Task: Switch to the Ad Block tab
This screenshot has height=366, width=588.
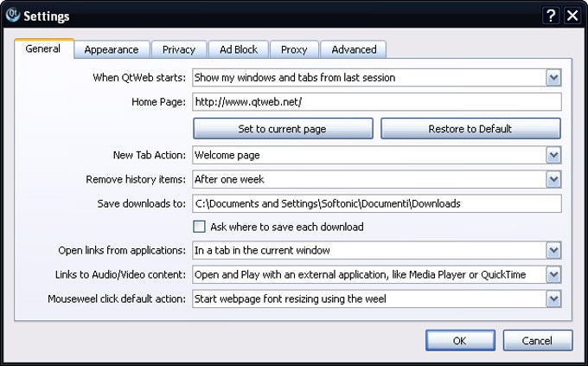Action: click(239, 49)
